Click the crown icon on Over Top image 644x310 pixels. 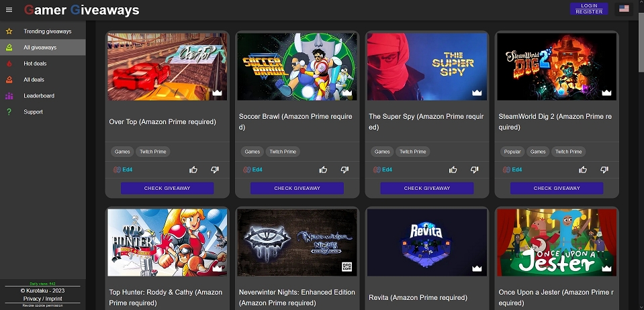coord(218,93)
